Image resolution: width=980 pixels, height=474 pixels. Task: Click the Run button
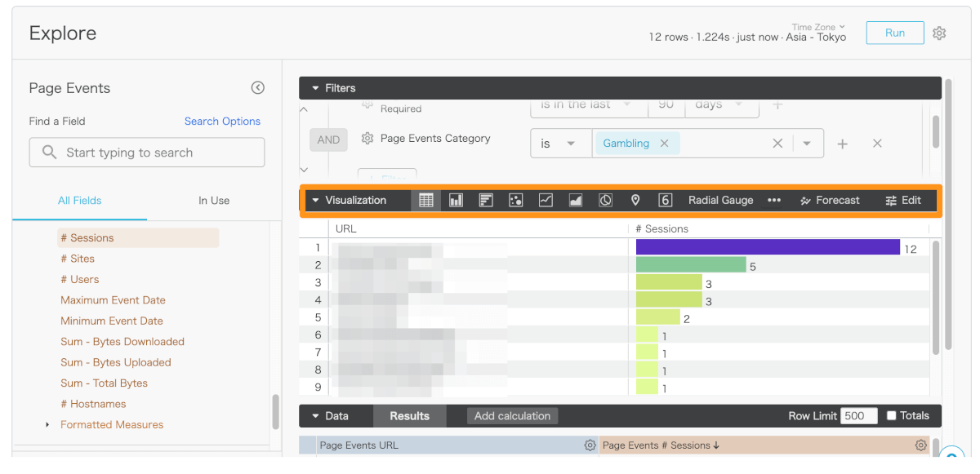coord(895,33)
